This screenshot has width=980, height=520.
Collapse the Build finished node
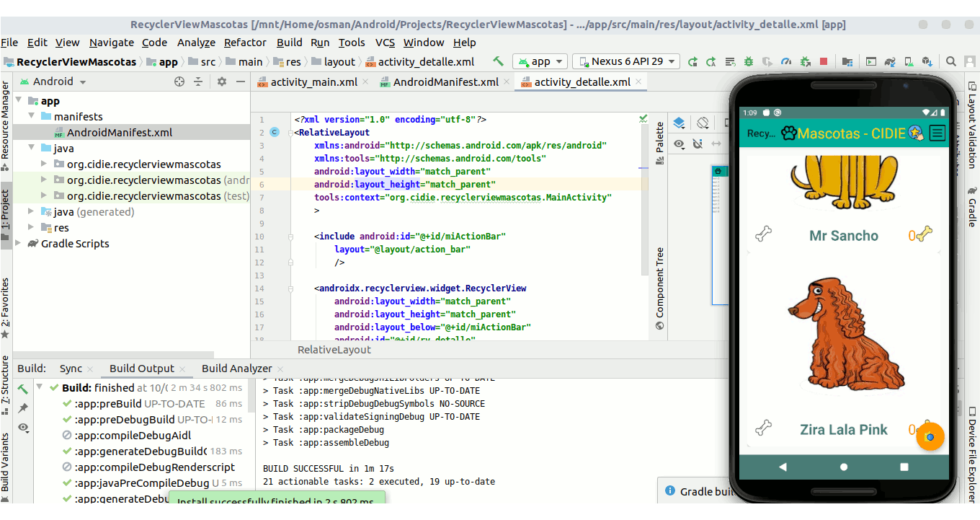coord(41,387)
